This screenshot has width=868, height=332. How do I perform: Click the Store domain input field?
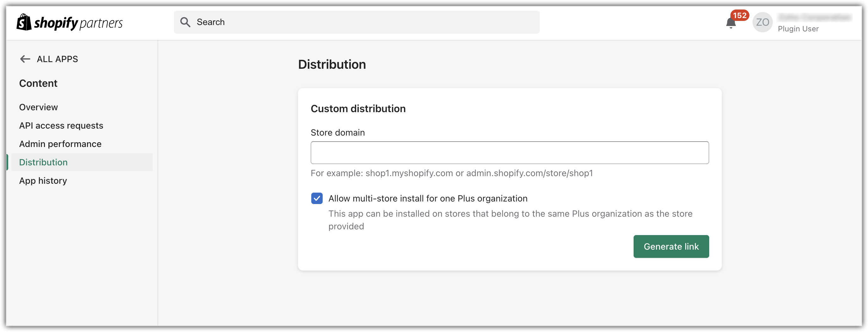510,153
